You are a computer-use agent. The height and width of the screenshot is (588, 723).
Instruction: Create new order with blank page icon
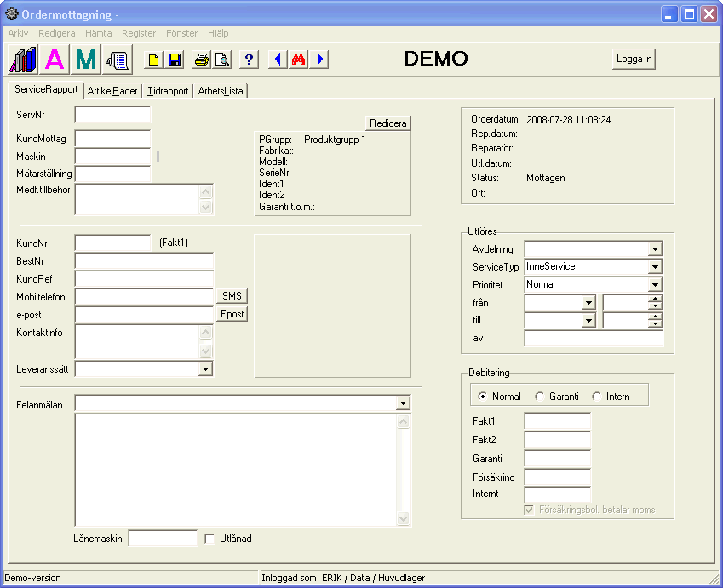pos(154,60)
